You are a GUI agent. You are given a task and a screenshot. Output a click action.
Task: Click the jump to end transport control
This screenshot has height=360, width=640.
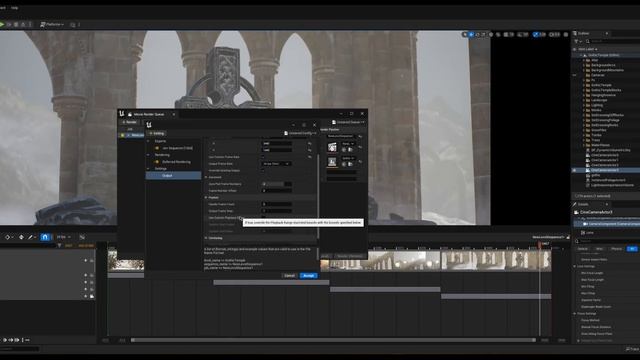pos(17,340)
